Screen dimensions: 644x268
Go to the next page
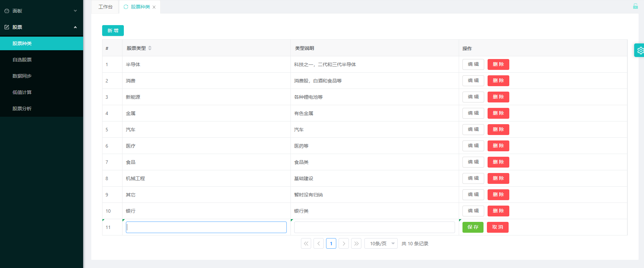344,244
